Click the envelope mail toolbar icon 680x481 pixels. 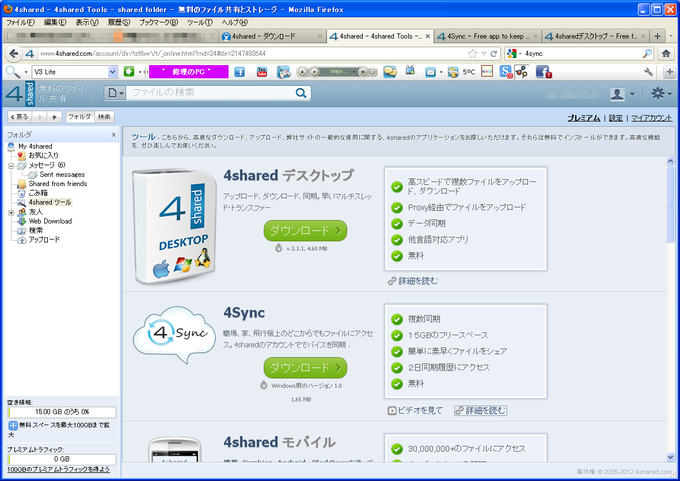[x=430, y=72]
